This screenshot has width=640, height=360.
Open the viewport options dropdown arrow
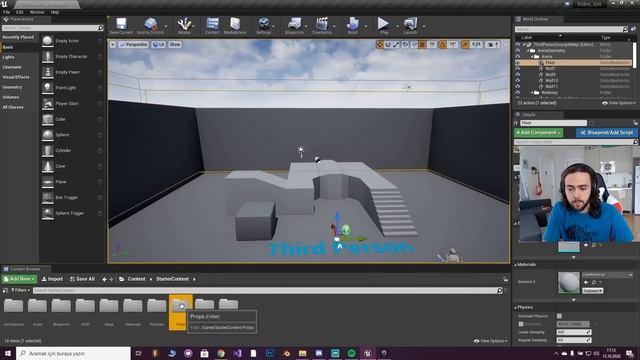point(113,44)
